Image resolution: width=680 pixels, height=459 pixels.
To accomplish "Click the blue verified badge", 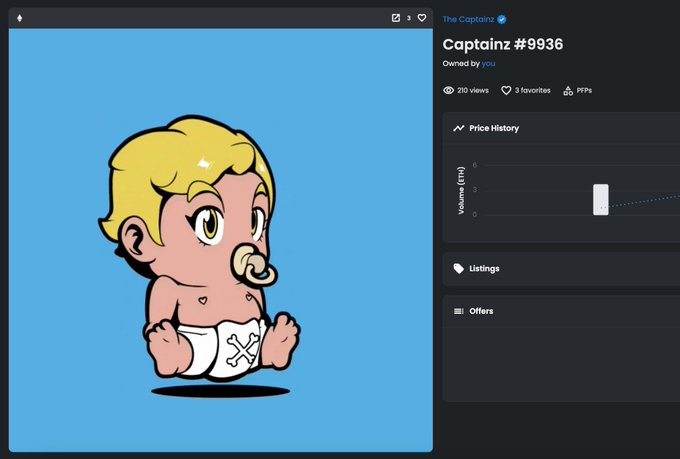I will [502, 20].
